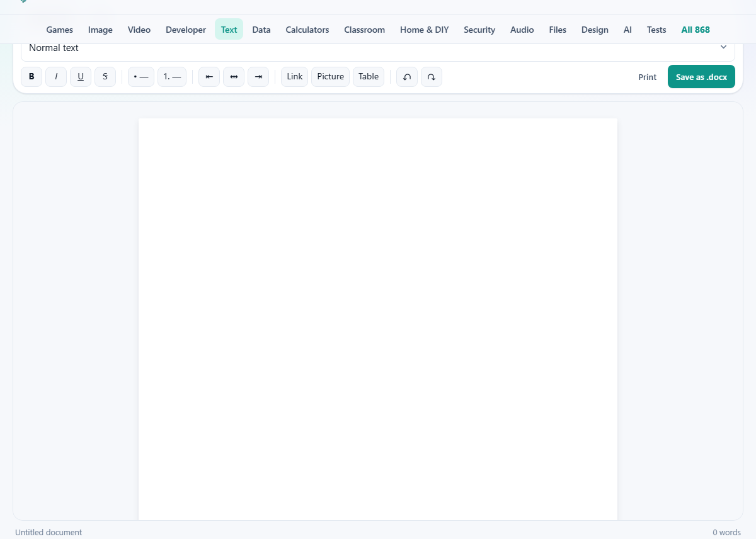Image resolution: width=756 pixels, height=539 pixels.
Task: Open the Design category
Action: tap(595, 30)
